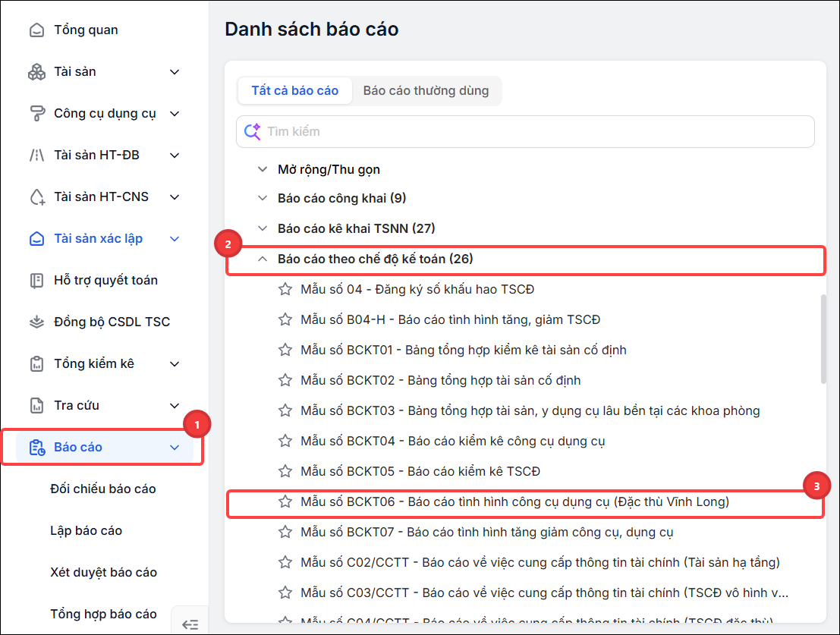Star report Mẫu số 04 Đăng ký số khấu hao
This screenshot has width=840, height=635.
click(285, 290)
